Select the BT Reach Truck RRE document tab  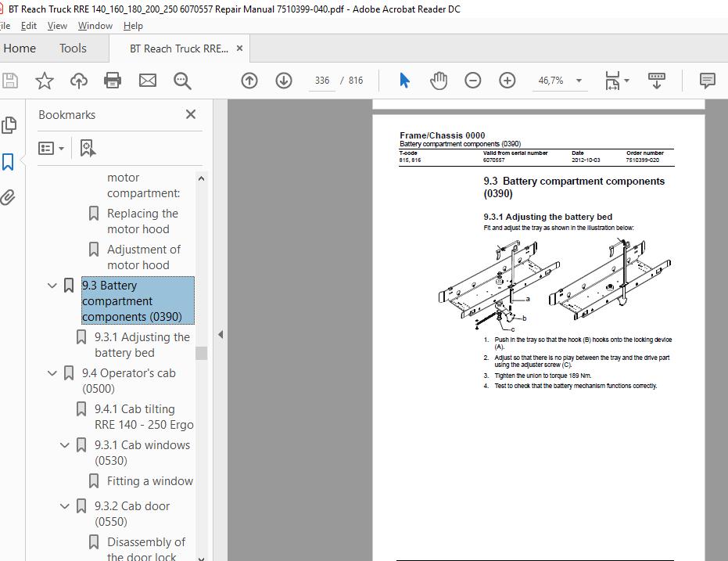pos(179,49)
